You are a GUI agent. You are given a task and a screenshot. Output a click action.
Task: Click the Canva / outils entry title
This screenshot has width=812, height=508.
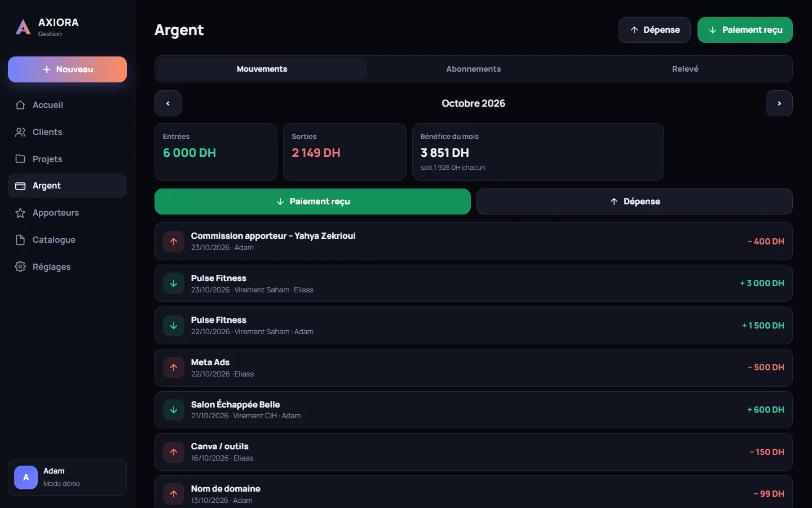pyautogui.click(x=220, y=446)
